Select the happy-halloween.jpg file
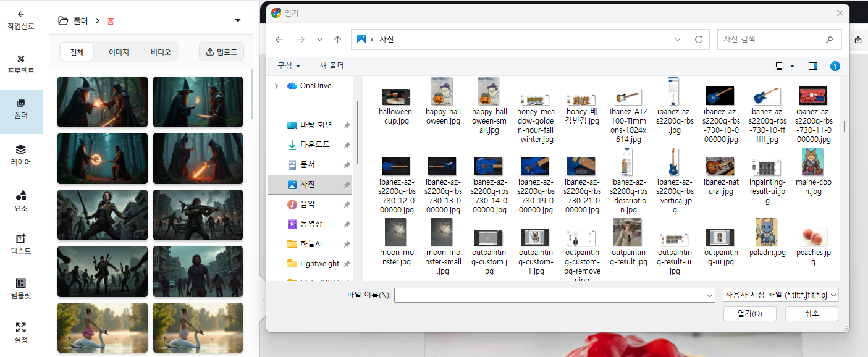 click(x=443, y=101)
